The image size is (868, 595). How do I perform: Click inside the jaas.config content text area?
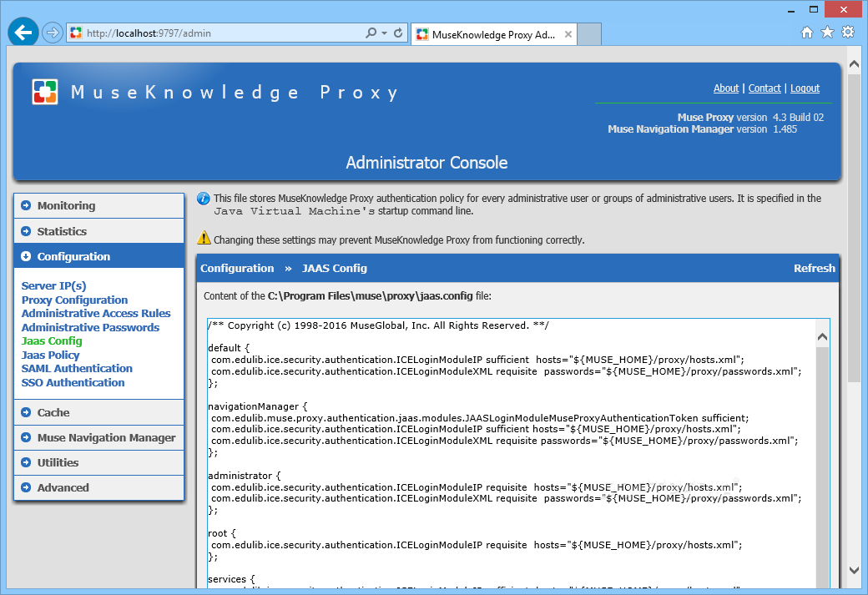click(x=512, y=454)
